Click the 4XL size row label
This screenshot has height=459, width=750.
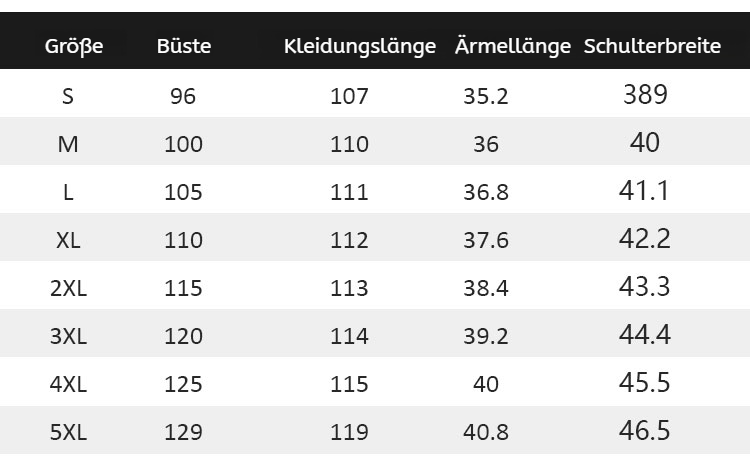[68, 384]
